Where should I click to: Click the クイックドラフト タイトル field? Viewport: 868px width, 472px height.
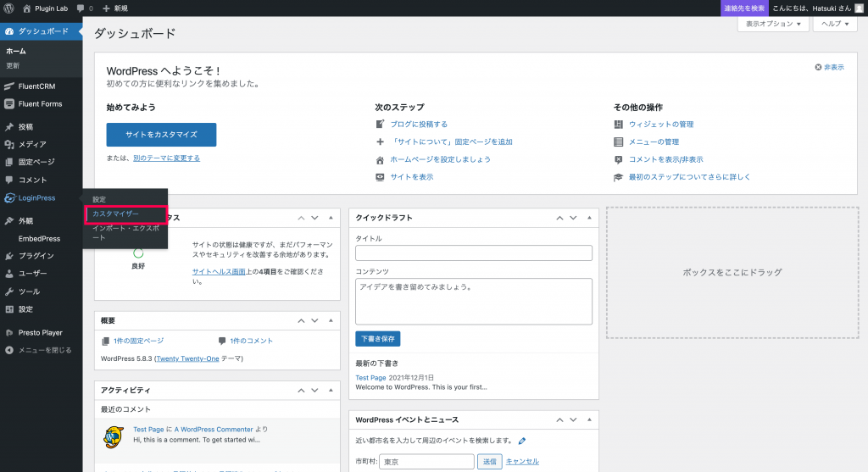(x=474, y=253)
